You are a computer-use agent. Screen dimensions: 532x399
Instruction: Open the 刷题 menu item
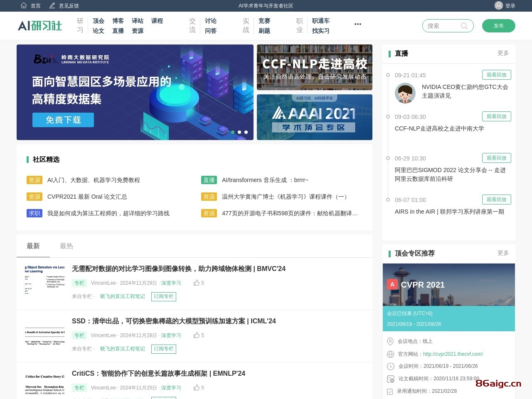coord(264,31)
